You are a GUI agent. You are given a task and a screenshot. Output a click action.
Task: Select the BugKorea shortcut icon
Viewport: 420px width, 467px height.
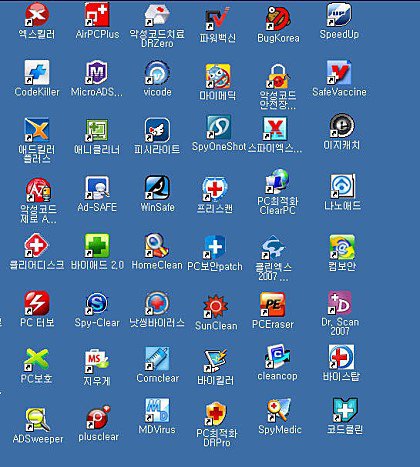[278, 19]
